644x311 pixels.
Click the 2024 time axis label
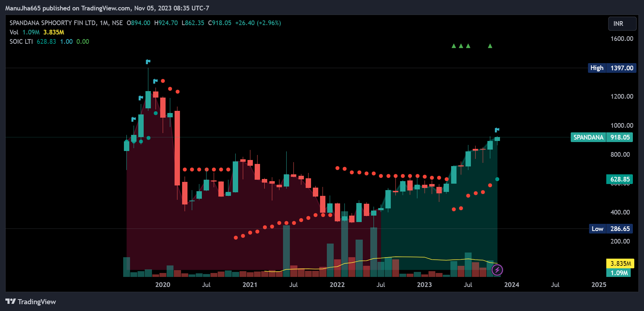pos(512,285)
